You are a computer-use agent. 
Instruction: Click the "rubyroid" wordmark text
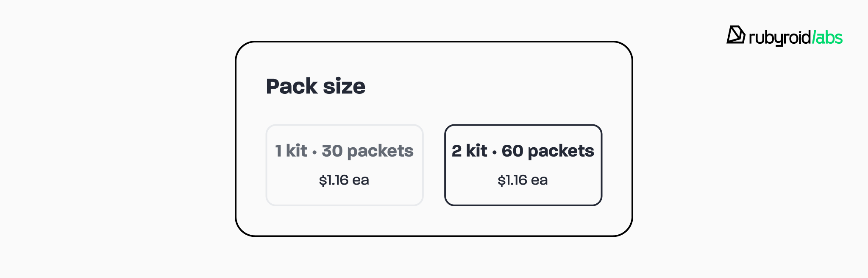point(780,38)
